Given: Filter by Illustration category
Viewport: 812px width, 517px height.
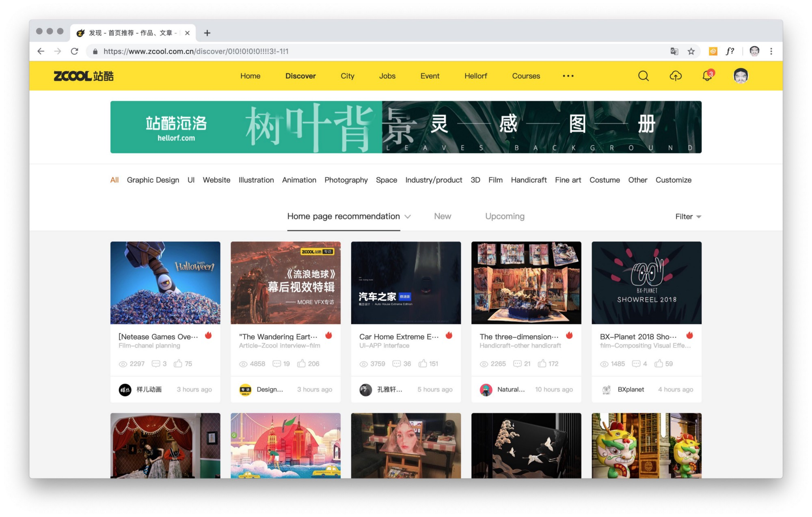Looking at the screenshot, I should (x=256, y=180).
